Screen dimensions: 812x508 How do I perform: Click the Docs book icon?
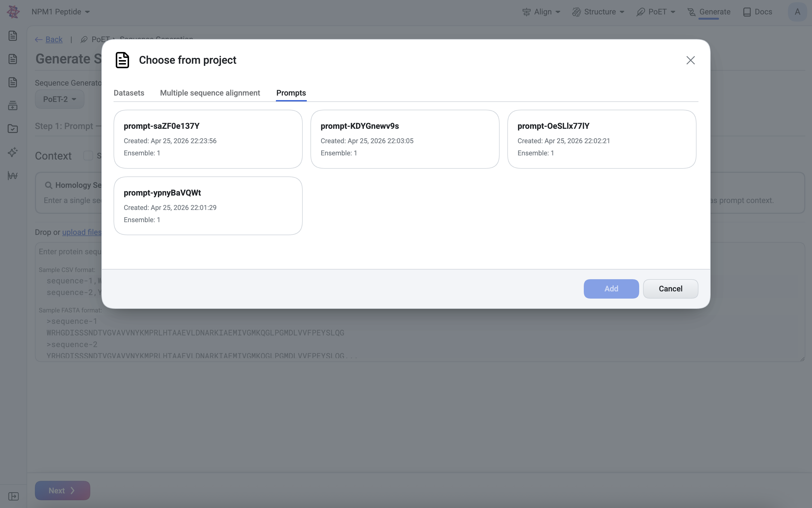tap(747, 12)
